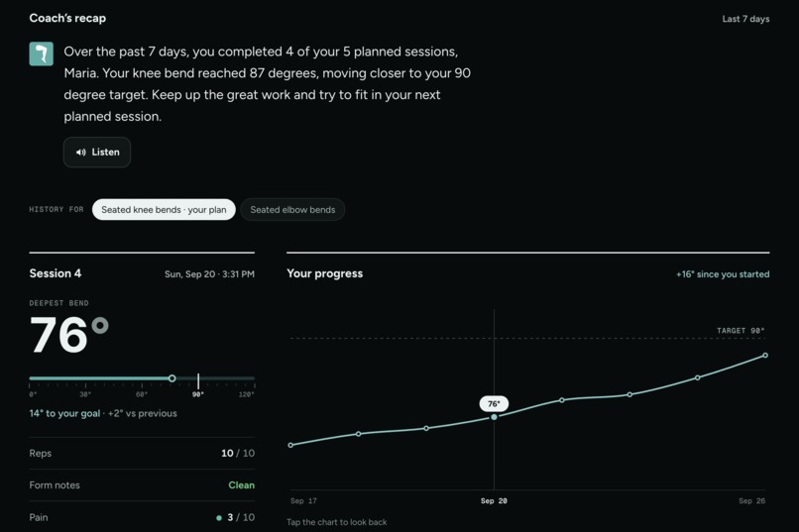799x532 pixels.
Task: Click the speaker icon in the Listen button
Action: pyautogui.click(x=80, y=153)
